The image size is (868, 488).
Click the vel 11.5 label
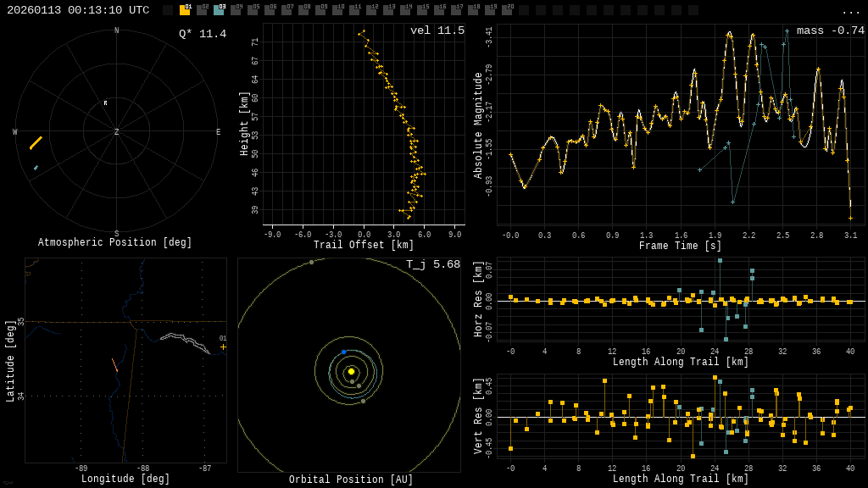point(437,31)
